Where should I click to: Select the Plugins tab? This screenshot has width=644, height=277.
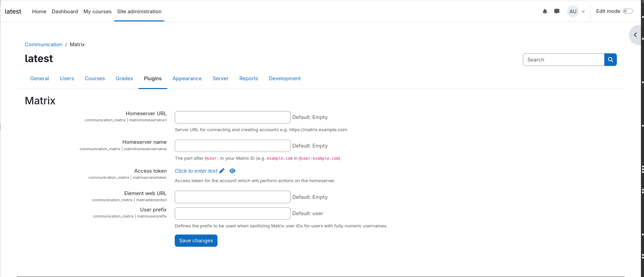pos(153,79)
